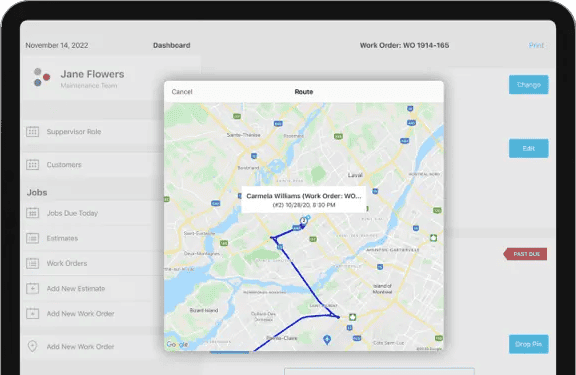
Task: Click the Jane Flowers name
Action: coord(92,74)
